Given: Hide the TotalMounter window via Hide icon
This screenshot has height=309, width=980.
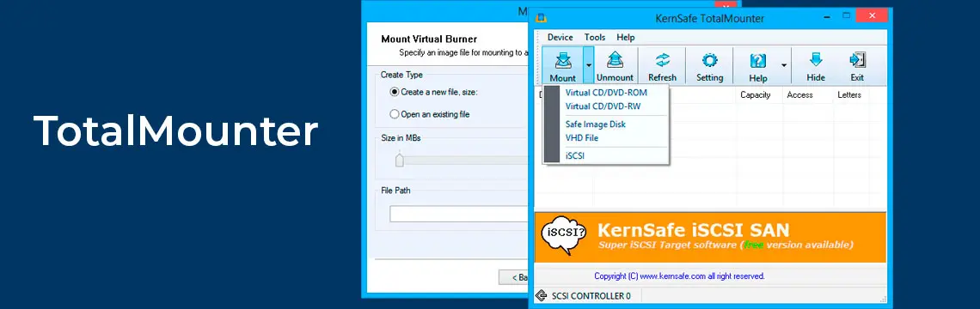Looking at the screenshot, I should [816, 60].
